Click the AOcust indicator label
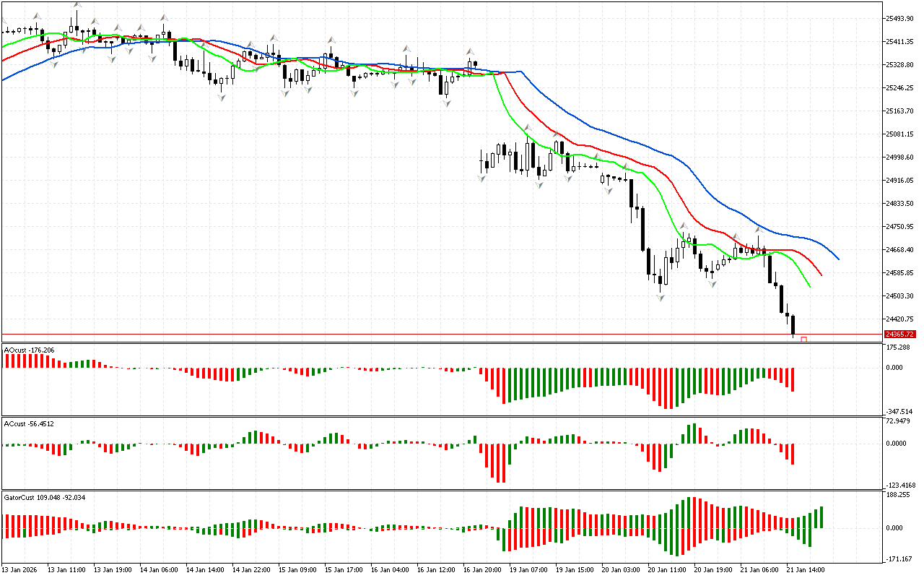Screen dimensions: 924x578 click(29, 350)
